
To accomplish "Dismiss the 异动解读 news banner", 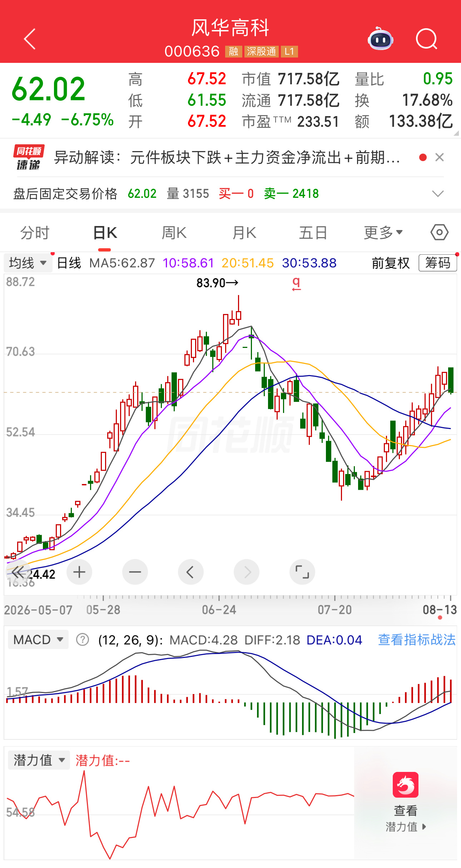I will click(440, 157).
